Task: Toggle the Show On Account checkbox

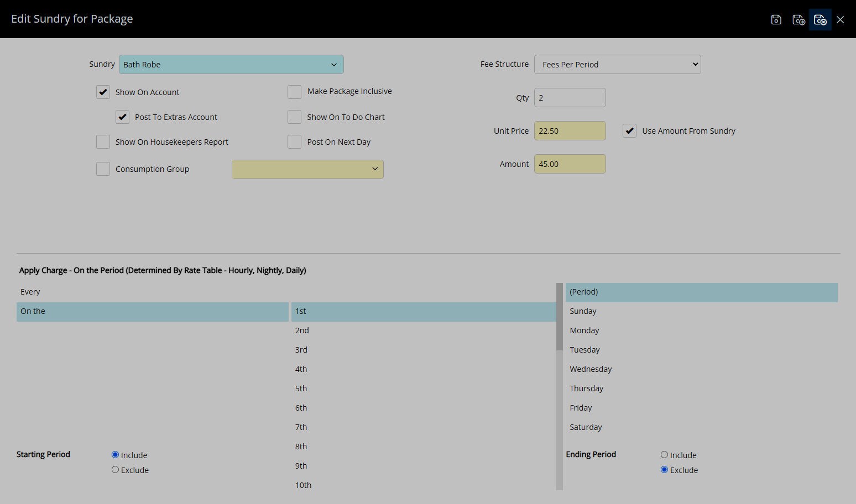Action: click(103, 92)
